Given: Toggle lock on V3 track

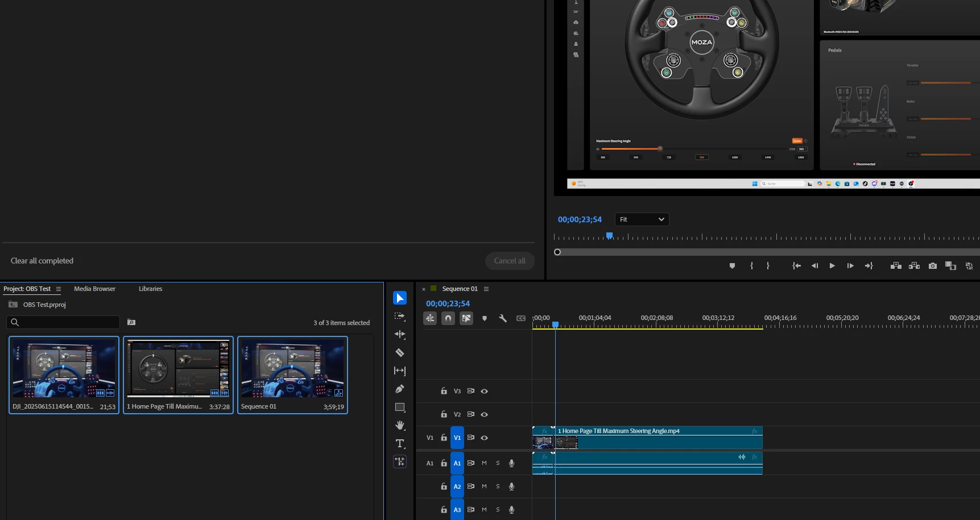Looking at the screenshot, I should (444, 391).
